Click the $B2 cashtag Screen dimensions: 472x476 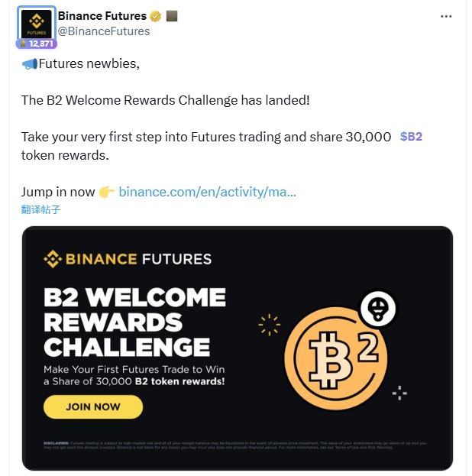(411, 137)
